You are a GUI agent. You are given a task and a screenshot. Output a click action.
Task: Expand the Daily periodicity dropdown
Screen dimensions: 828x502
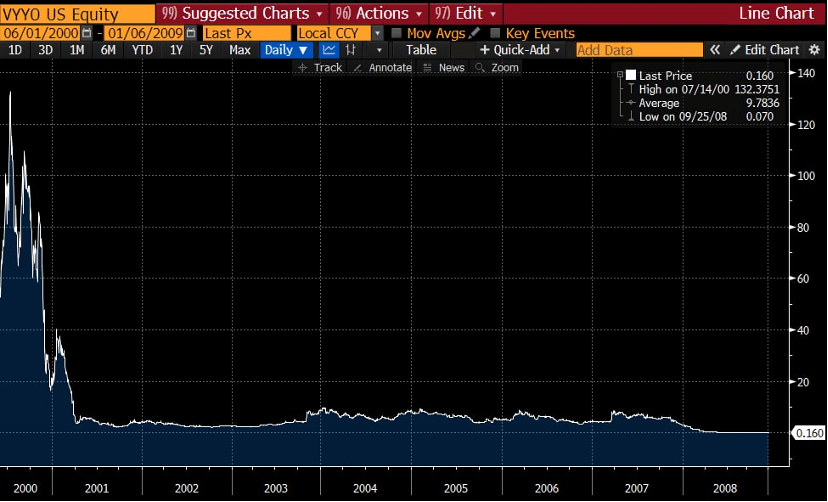coord(286,50)
